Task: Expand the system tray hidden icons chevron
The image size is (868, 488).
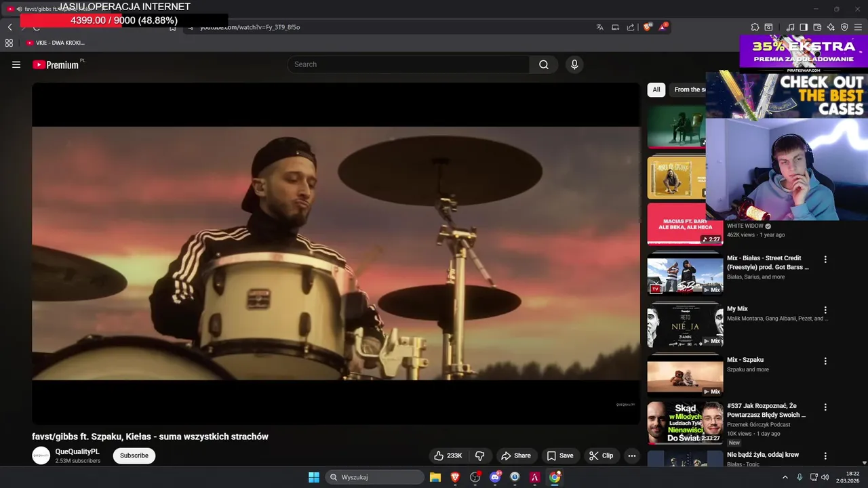Action: pyautogui.click(x=785, y=477)
